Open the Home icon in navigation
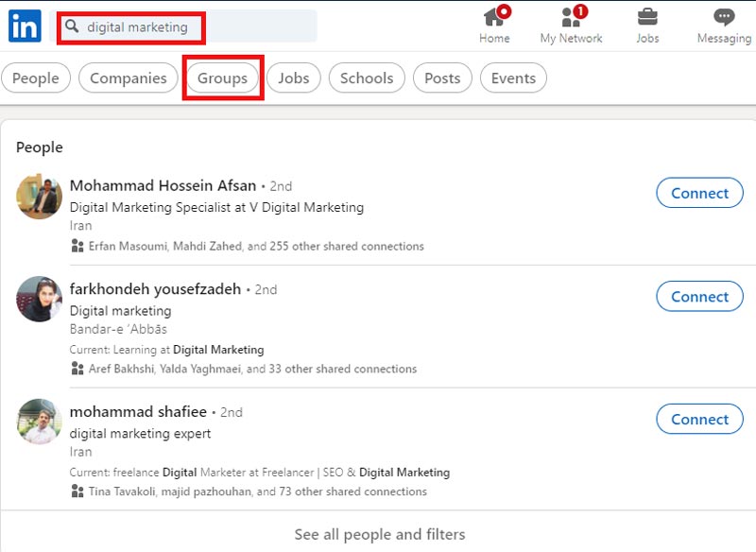The height and width of the screenshot is (552, 756). (494, 19)
